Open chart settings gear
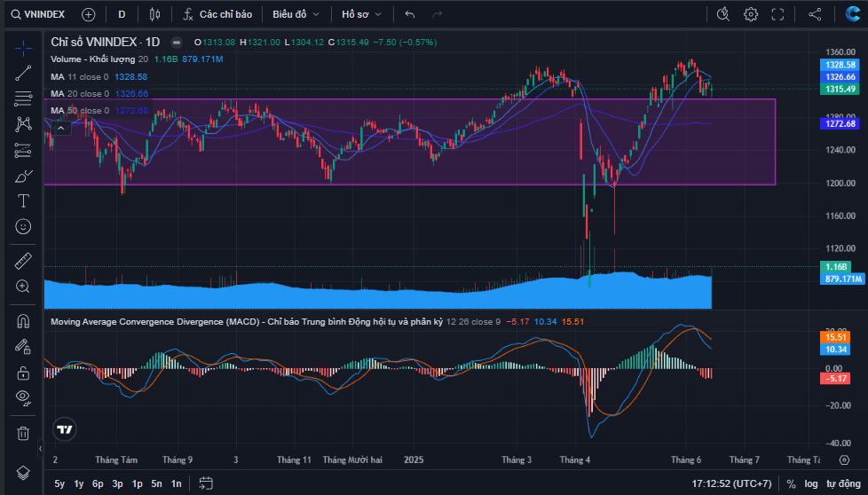The image size is (868, 495). point(751,14)
